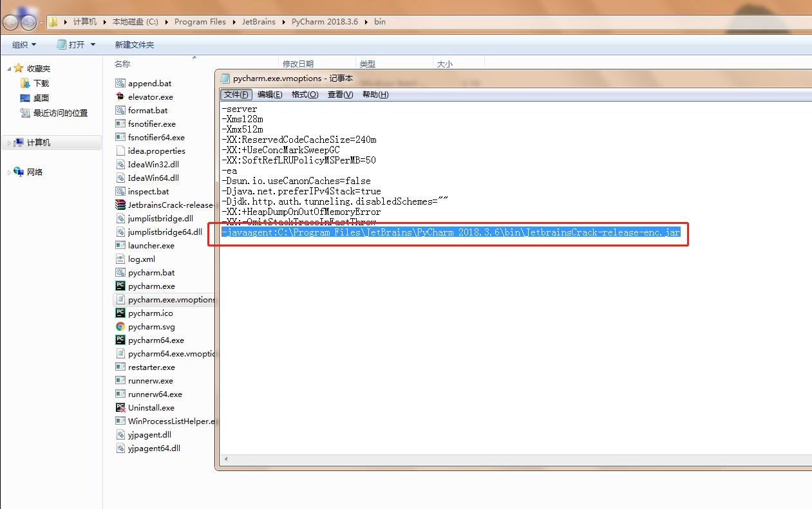Click the pycharm64.exe icon
812x509 pixels.
120,340
